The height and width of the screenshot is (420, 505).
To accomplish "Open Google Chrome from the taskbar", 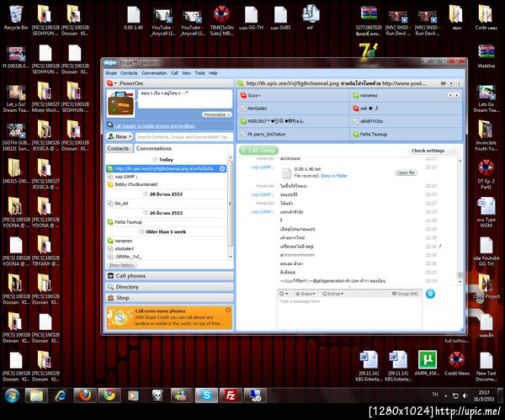I will (x=108, y=396).
